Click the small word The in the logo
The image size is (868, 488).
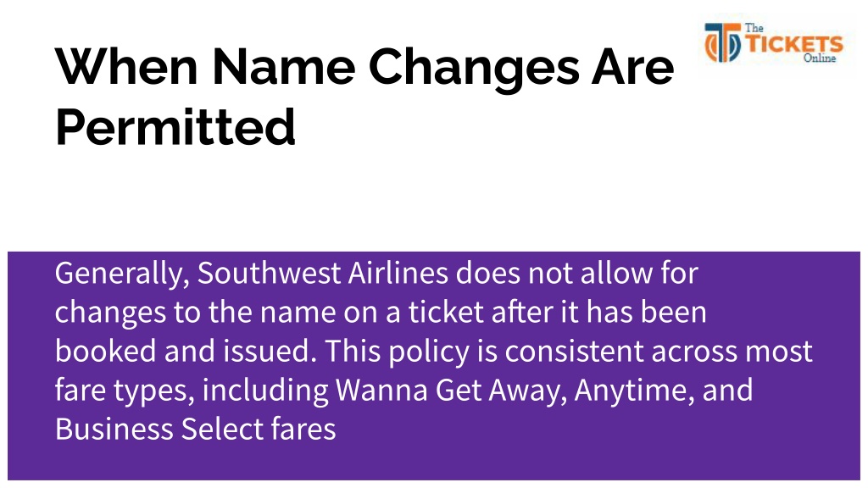coord(754,28)
